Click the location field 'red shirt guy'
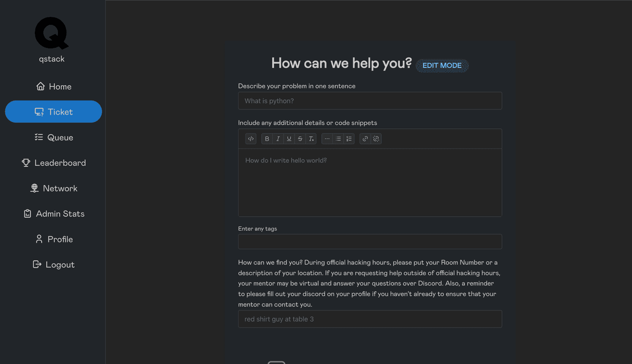632x364 pixels. (370, 319)
